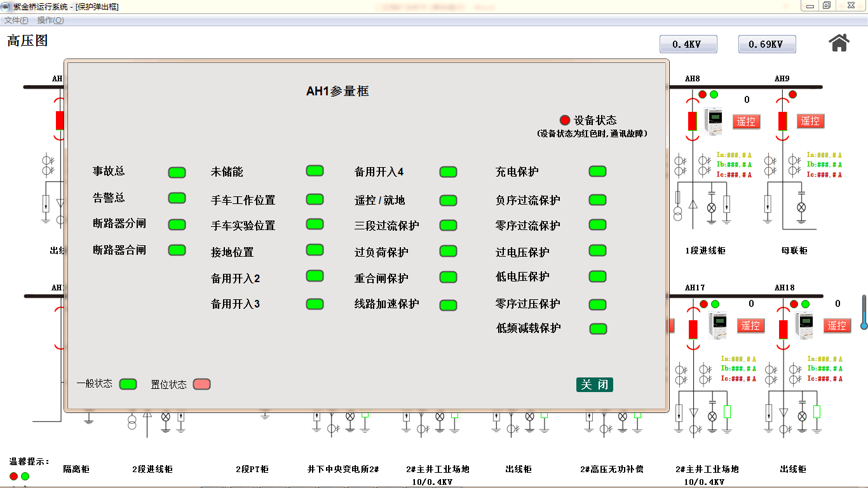The height and width of the screenshot is (488, 868).
Task: Open the 操作(O) menu
Action: (50, 20)
